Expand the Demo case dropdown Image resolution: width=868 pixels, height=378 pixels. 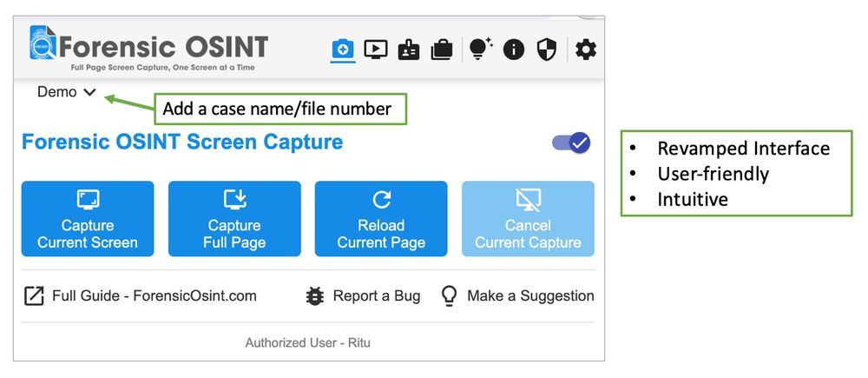(67, 92)
